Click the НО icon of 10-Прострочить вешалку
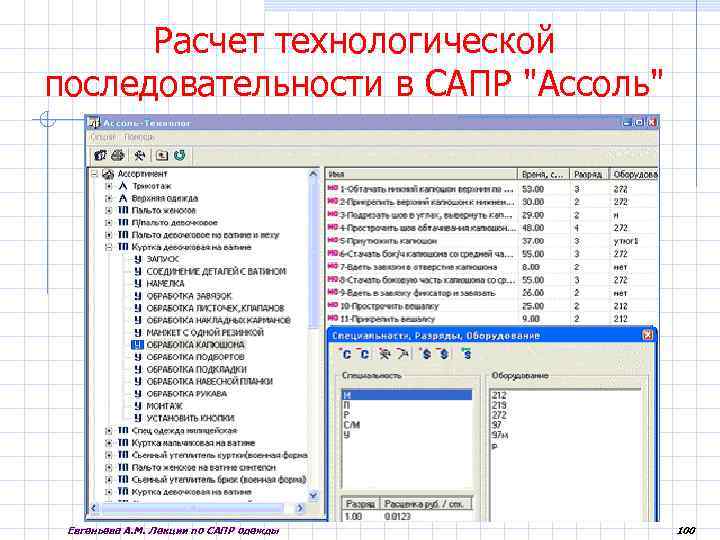Image resolution: width=720 pixels, height=540 pixels. (333, 305)
